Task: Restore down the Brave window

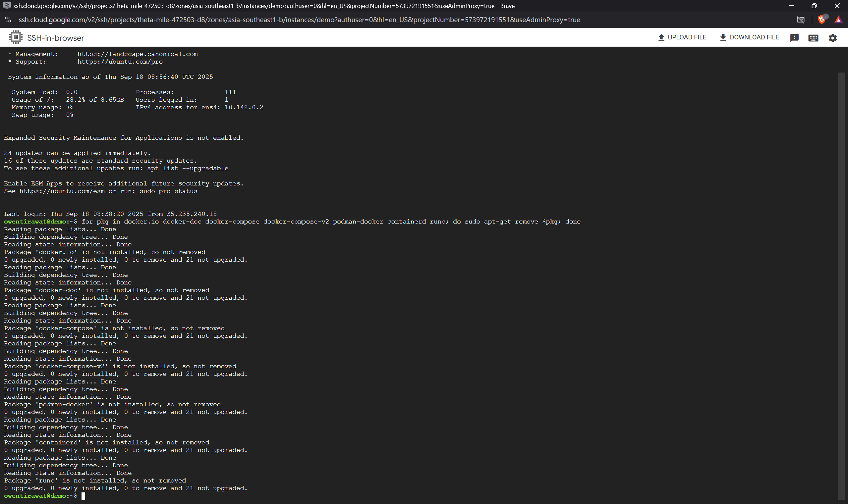Action: pyautogui.click(x=814, y=6)
